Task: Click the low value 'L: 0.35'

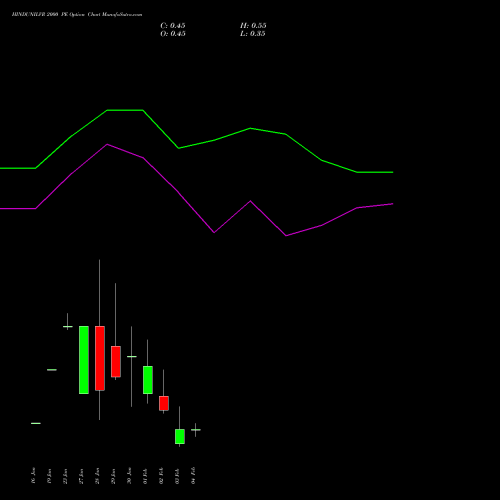Action: tap(253, 34)
